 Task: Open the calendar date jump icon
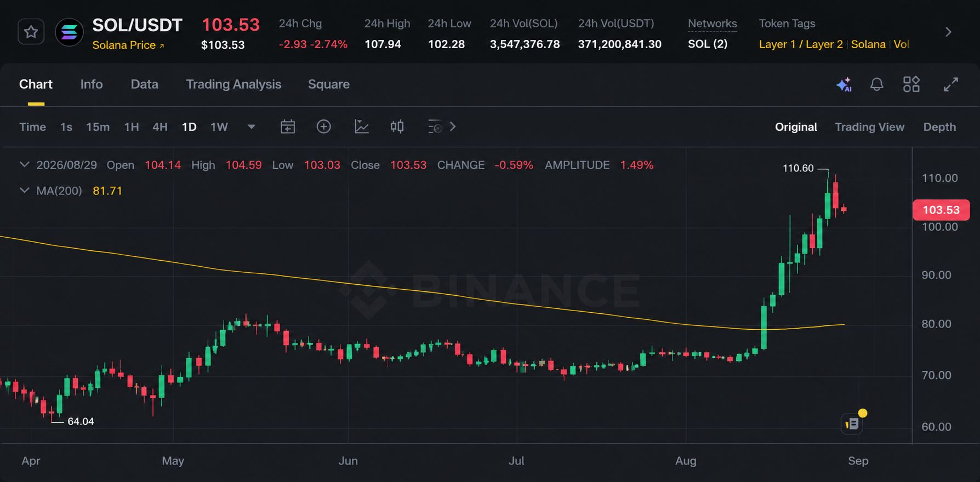(x=288, y=127)
